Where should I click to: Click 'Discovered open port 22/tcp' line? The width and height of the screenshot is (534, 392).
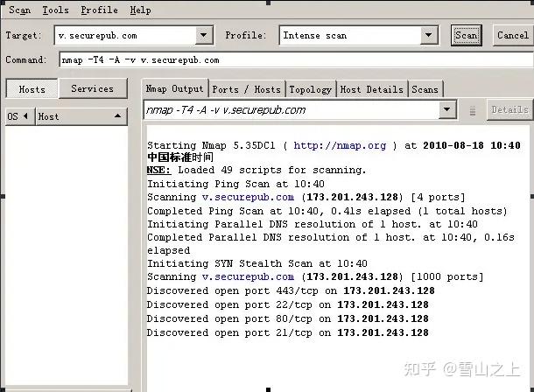coord(288,304)
